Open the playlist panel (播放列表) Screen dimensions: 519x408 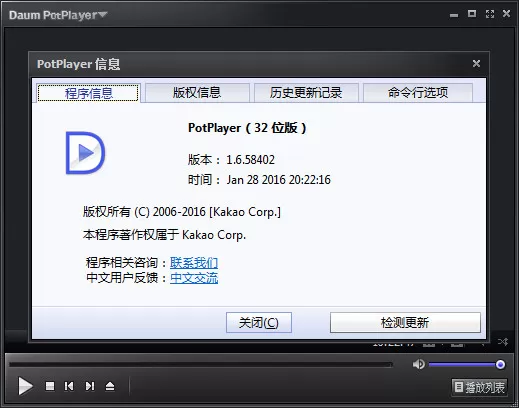(480, 387)
